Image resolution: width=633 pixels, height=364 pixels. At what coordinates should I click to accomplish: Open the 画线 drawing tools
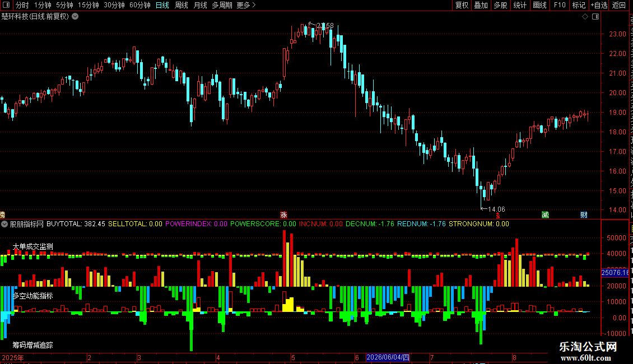click(x=540, y=5)
